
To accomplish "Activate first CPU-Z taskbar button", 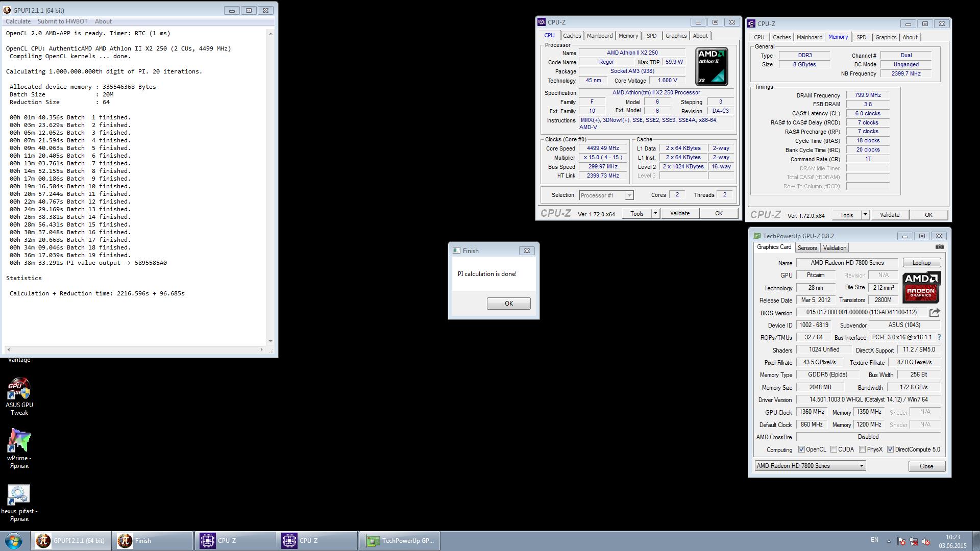I will [x=235, y=541].
